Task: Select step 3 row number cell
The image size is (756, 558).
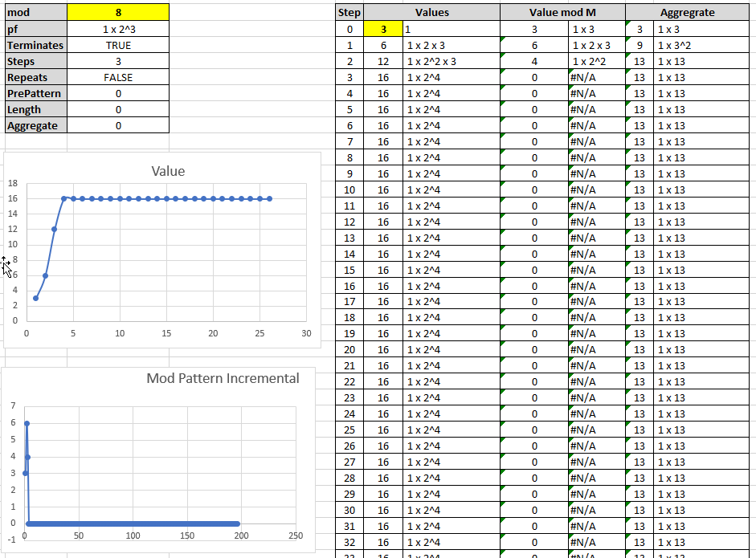Action: pyautogui.click(x=349, y=77)
